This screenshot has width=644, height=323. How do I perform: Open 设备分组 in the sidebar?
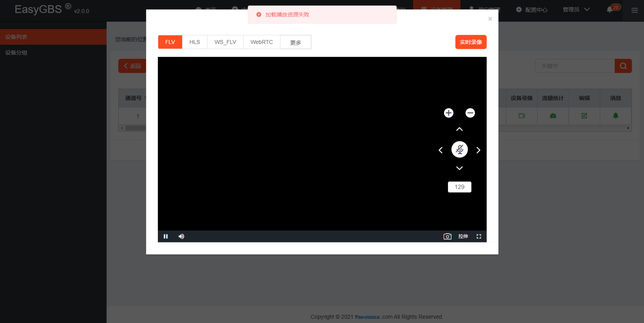pyautogui.click(x=53, y=53)
